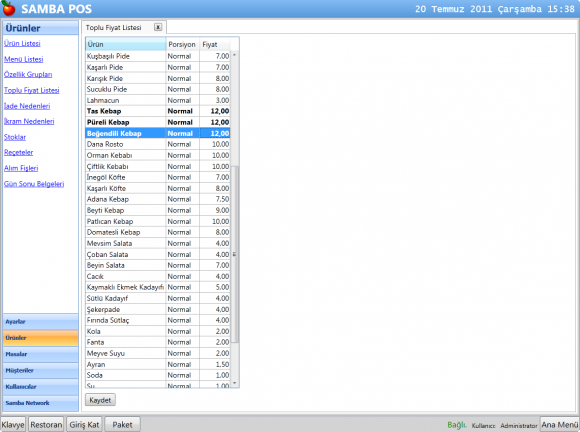This screenshot has width=580, height=432.
Task: Click the price cell for Beğendili Kebap
Action: pos(215,134)
